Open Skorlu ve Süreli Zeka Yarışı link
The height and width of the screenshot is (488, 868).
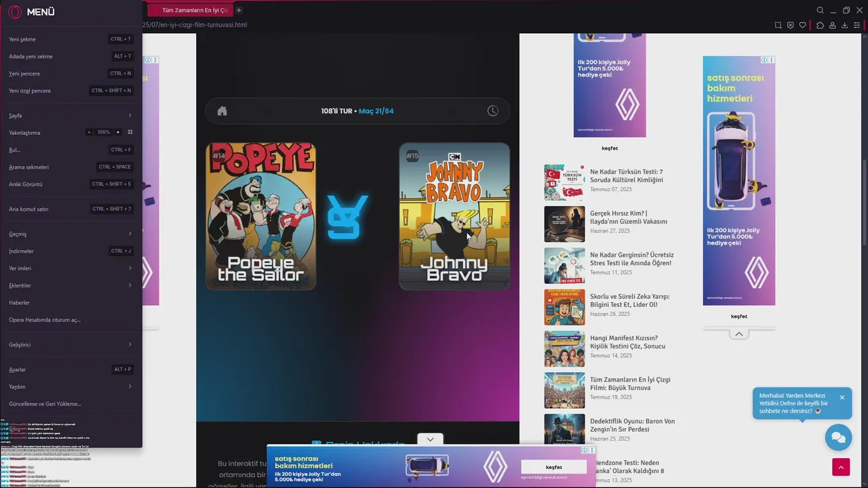(630, 300)
